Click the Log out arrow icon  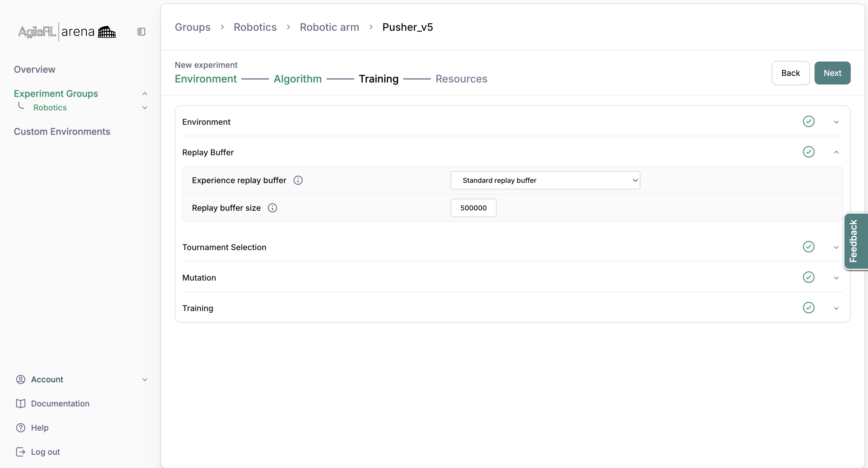tap(21, 452)
